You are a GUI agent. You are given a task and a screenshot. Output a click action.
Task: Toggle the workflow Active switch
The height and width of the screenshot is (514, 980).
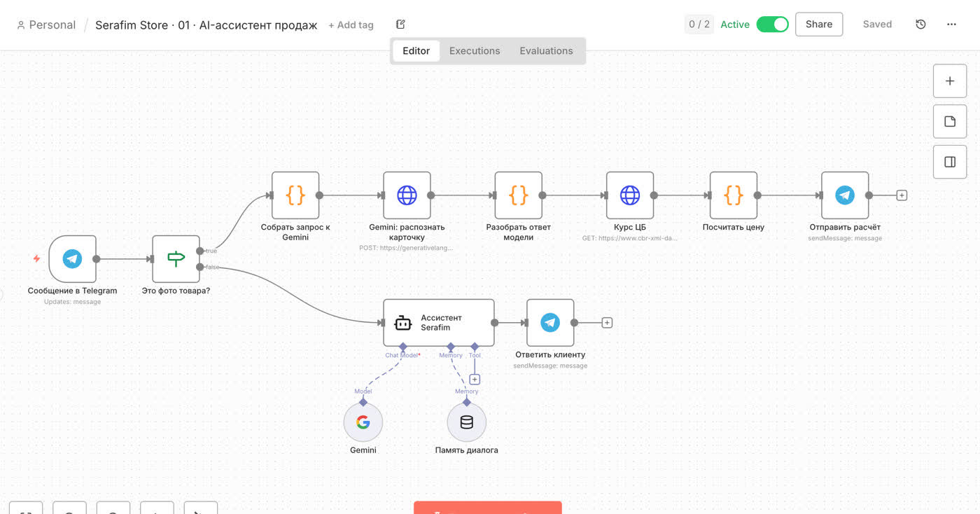click(x=773, y=25)
